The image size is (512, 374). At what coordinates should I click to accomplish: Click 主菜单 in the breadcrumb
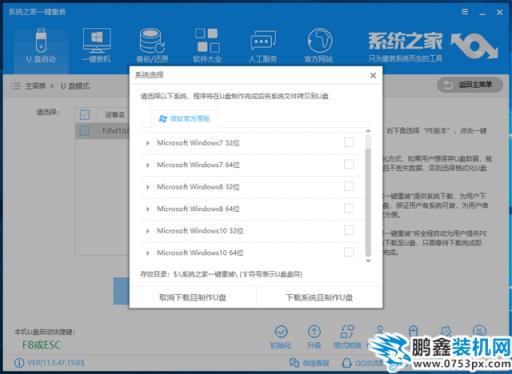click(35, 86)
